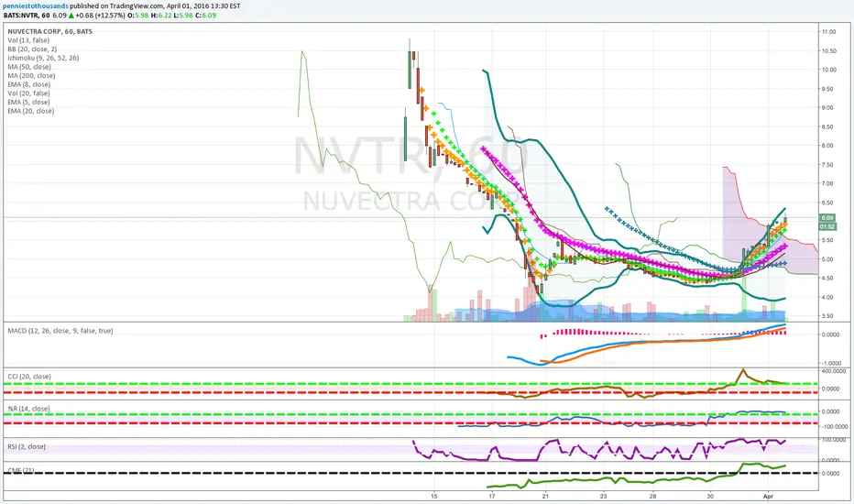Click the Apr date label on the time axis
The image size is (854, 504).
tap(769, 497)
